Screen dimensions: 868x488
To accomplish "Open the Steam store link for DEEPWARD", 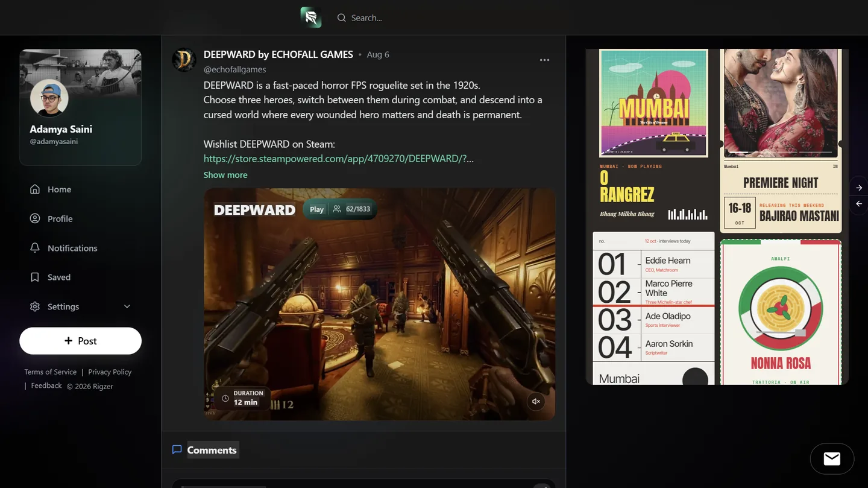I will coord(339,159).
